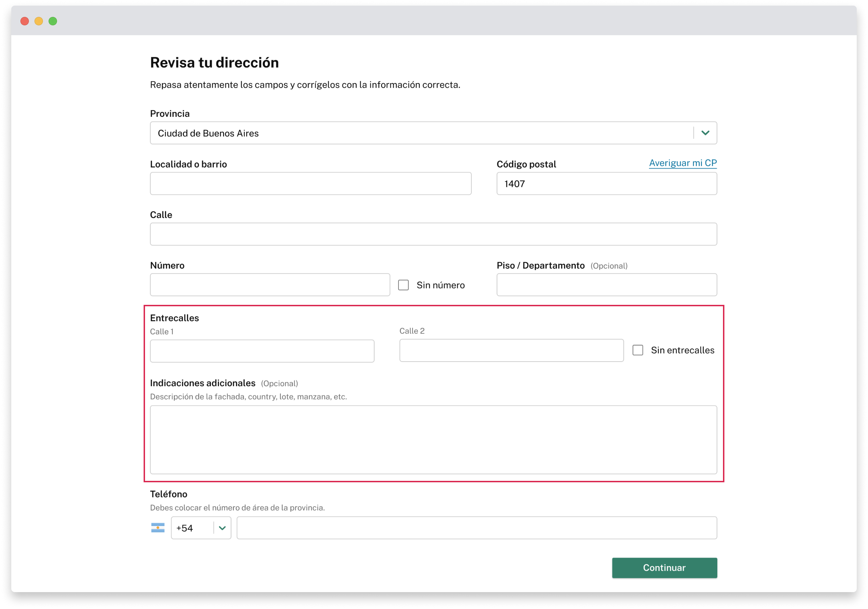Screen dimensions: 868x609
Task: Click the green maximize window button
Action: (53, 21)
